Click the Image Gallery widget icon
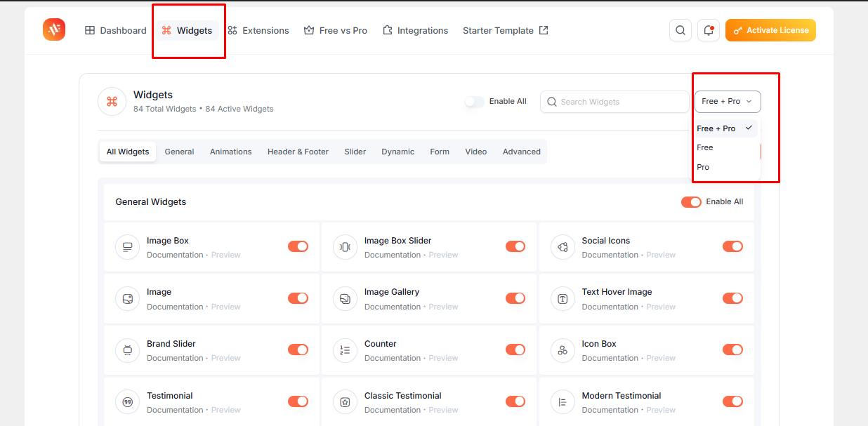This screenshot has height=426, width=868. coord(345,298)
